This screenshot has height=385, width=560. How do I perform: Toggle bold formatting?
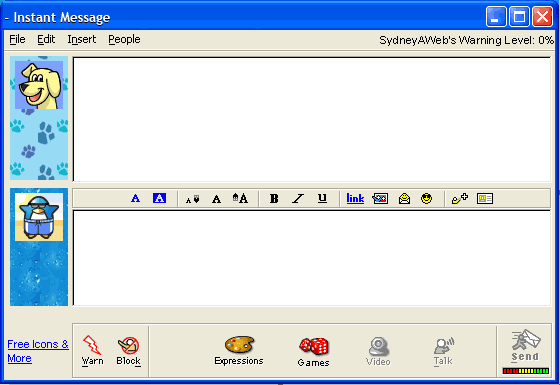274,199
